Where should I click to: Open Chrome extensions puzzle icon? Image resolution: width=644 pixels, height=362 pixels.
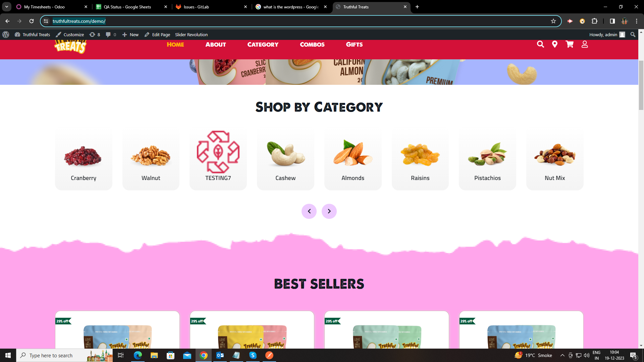[x=595, y=21]
